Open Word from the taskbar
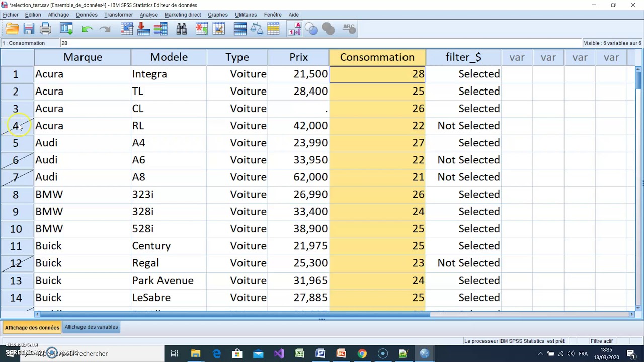Screen dimensions: 644x362 [320, 354]
